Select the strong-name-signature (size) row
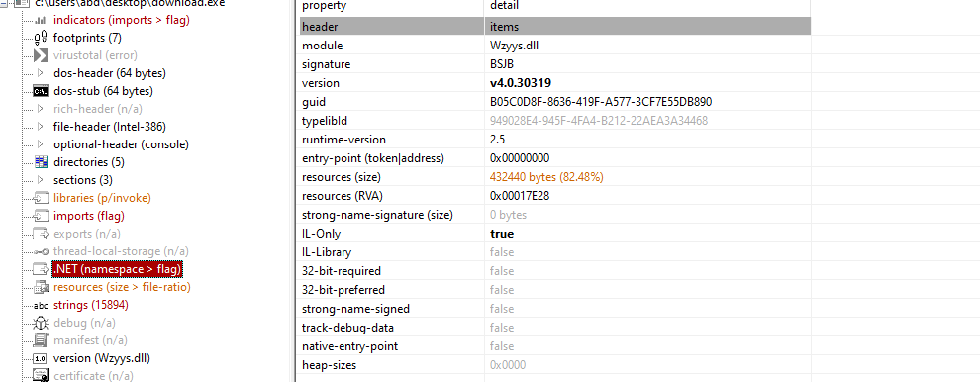The width and height of the screenshot is (980, 382). pos(554,215)
